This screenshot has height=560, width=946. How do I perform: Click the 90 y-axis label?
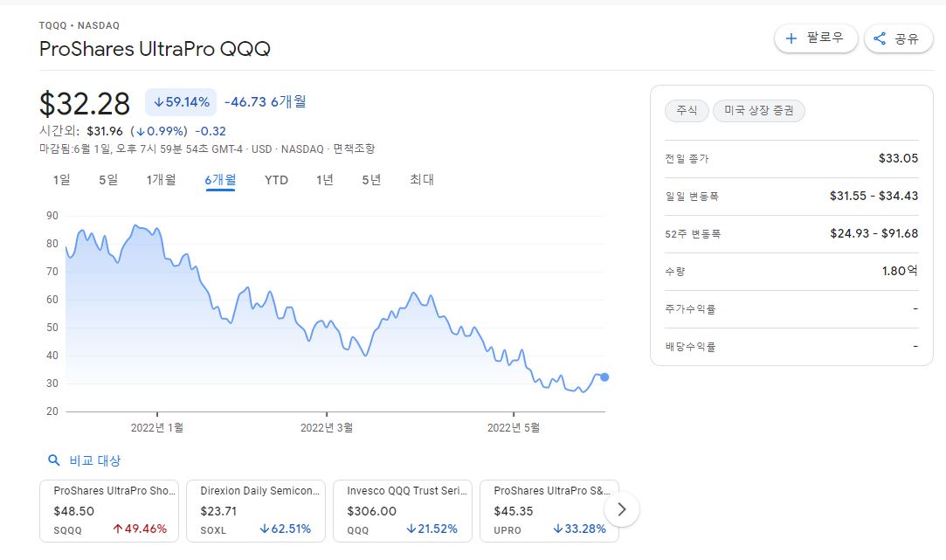click(x=52, y=216)
